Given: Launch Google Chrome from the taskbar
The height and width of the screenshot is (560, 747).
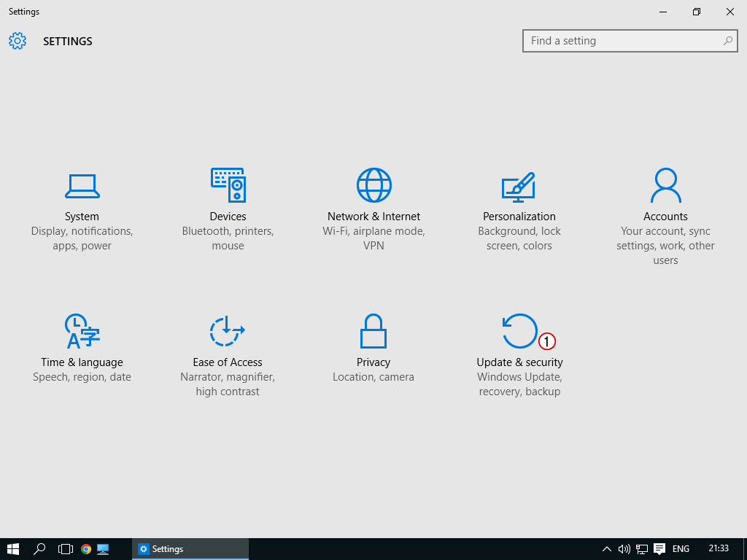Looking at the screenshot, I should [86, 549].
